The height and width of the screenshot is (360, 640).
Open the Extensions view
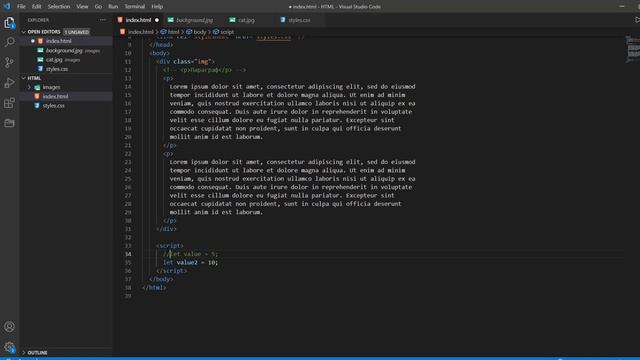point(9,103)
